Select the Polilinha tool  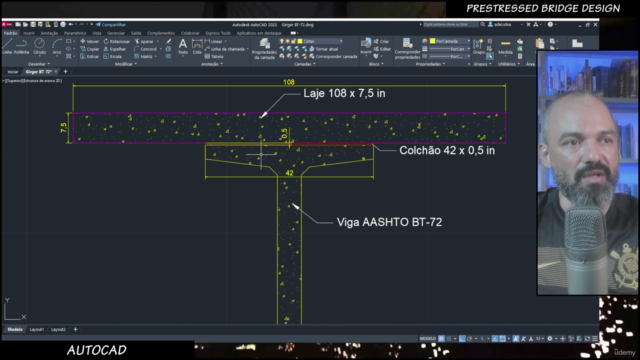click(x=22, y=46)
